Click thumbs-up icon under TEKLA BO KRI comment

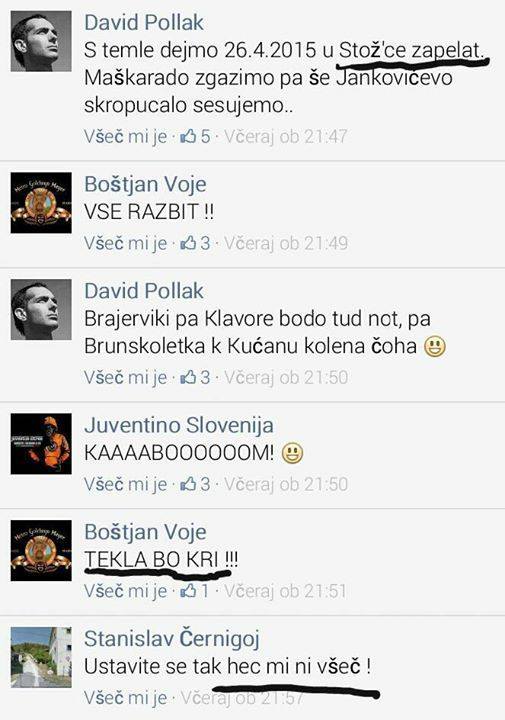(188, 591)
